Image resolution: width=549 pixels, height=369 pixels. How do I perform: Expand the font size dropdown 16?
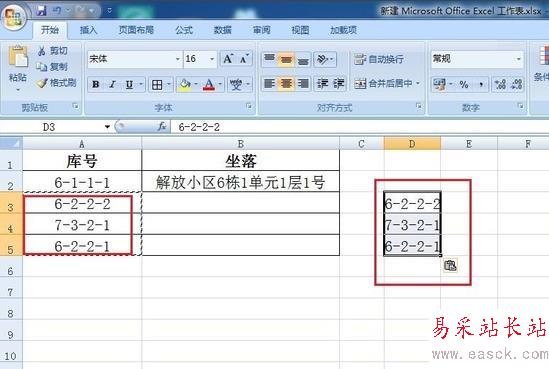tap(212, 59)
